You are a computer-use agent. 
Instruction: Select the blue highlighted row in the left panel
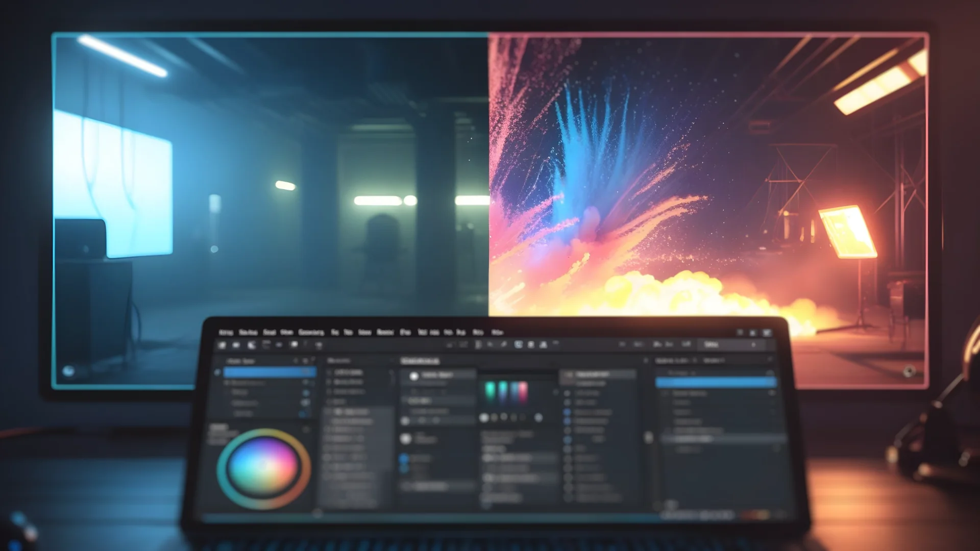pyautogui.click(x=269, y=372)
